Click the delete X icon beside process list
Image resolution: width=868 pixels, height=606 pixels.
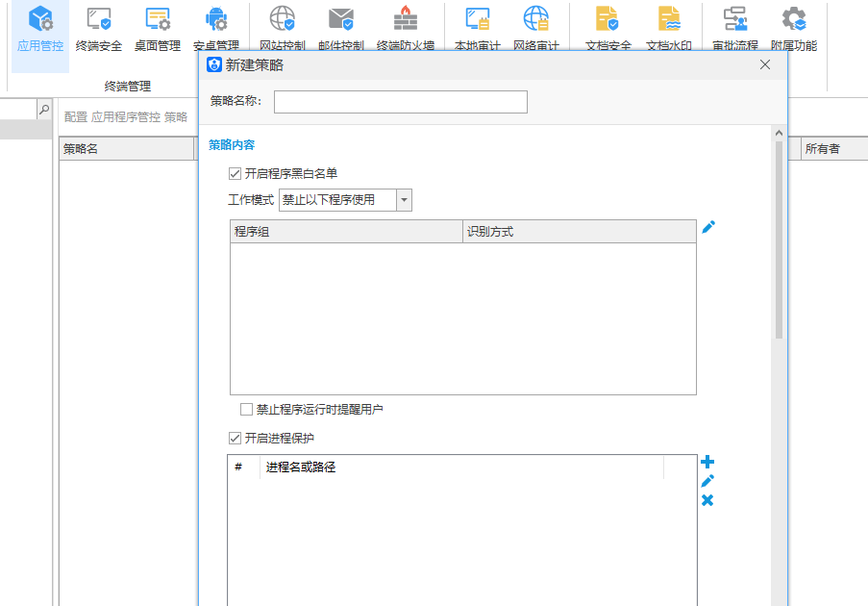pos(707,500)
